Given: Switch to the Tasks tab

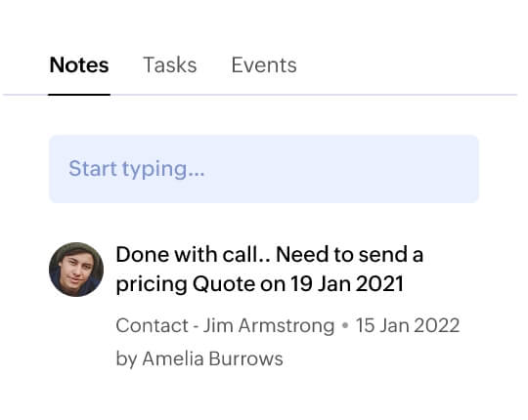Looking at the screenshot, I should tap(170, 64).
